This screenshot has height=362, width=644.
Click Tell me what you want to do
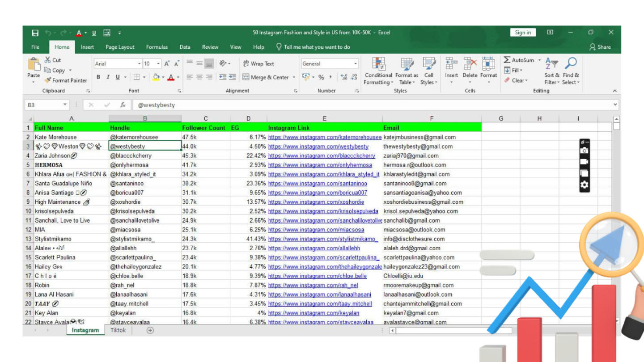313,47
